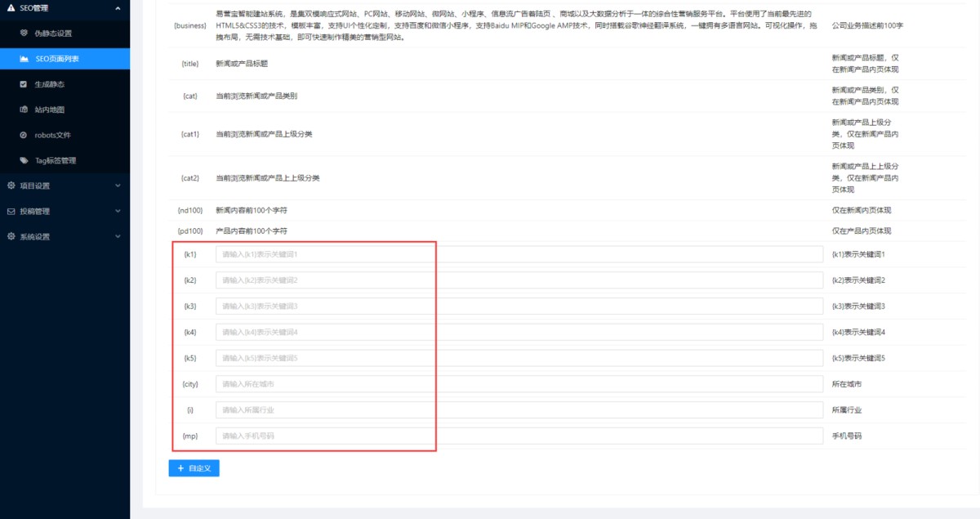
Task: Click the description {k5}表示关键词5
Action: tap(858, 358)
